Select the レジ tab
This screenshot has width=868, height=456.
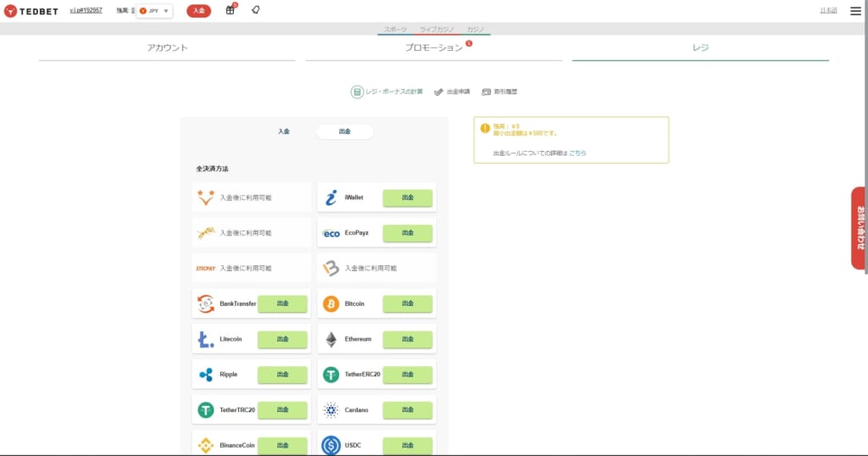click(x=700, y=48)
